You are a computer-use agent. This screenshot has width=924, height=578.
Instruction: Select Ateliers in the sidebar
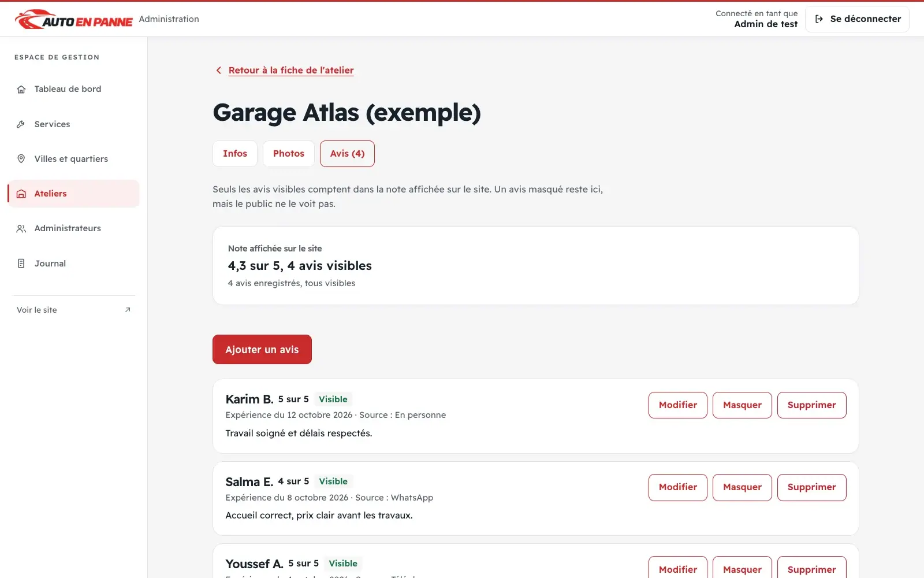[x=74, y=194]
